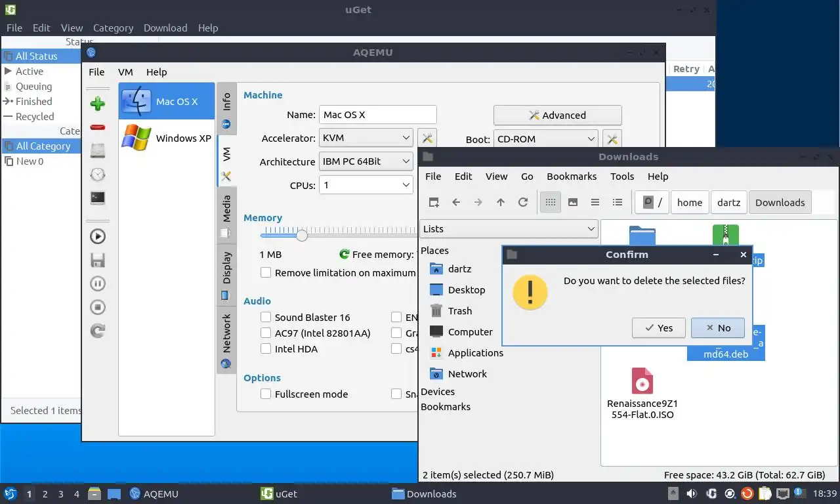Click the root path button in Downloads
The height and width of the screenshot is (504, 840).
652,202
